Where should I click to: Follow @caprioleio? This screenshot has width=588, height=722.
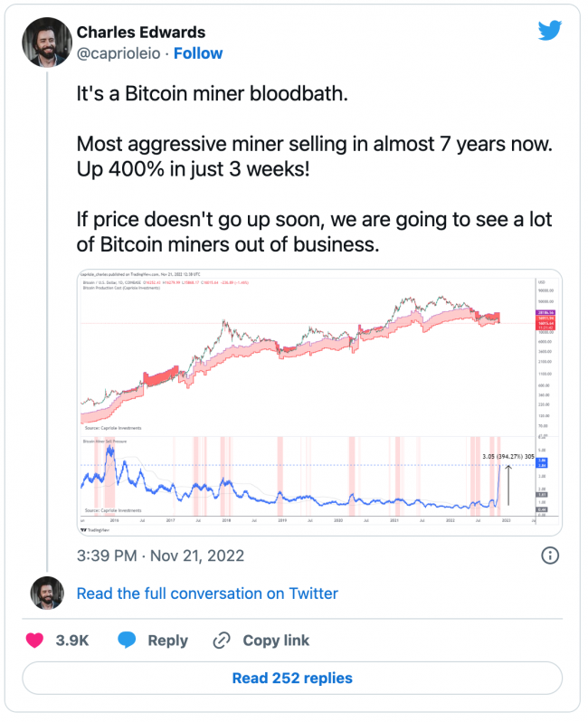(198, 53)
